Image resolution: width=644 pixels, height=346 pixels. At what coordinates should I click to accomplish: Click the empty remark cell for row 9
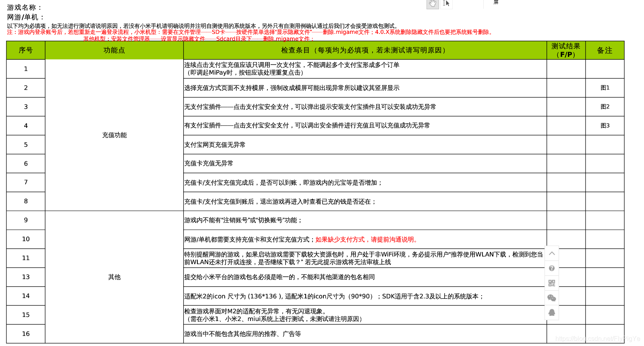click(x=605, y=220)
